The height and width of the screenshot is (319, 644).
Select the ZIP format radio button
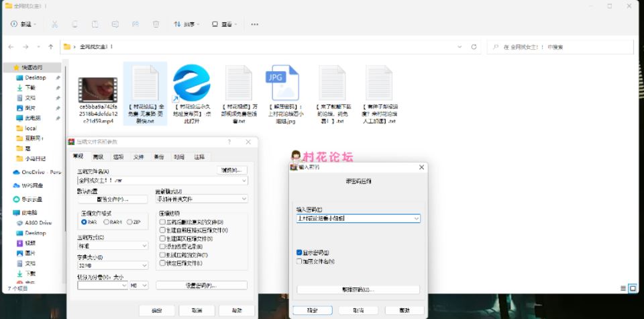coord(129,222)
